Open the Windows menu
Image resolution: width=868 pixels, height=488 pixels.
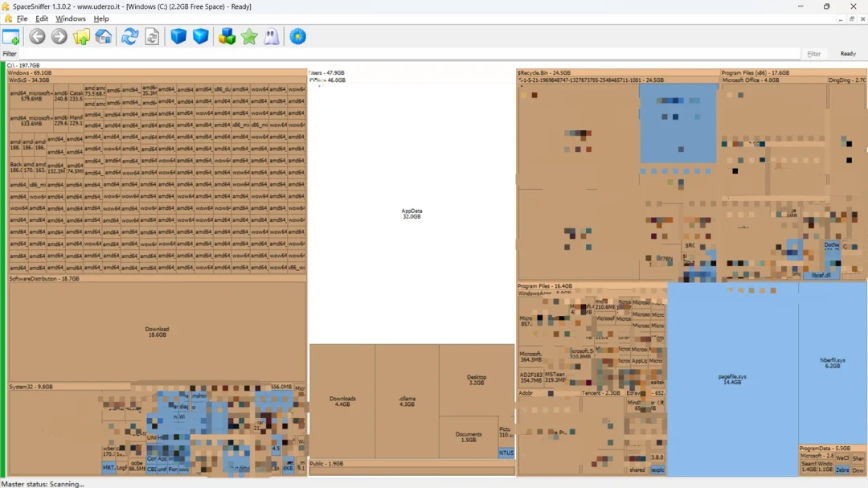(x=70, y=18)
